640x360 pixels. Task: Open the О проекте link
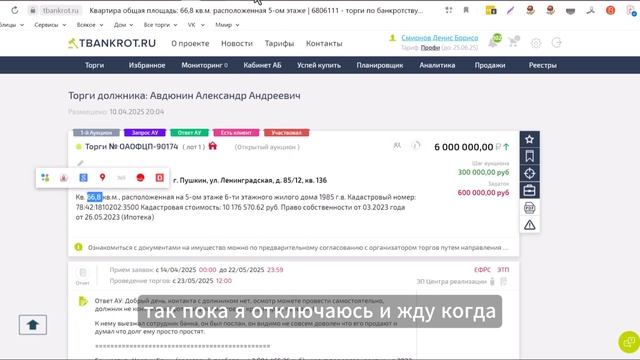click(190, 43)
